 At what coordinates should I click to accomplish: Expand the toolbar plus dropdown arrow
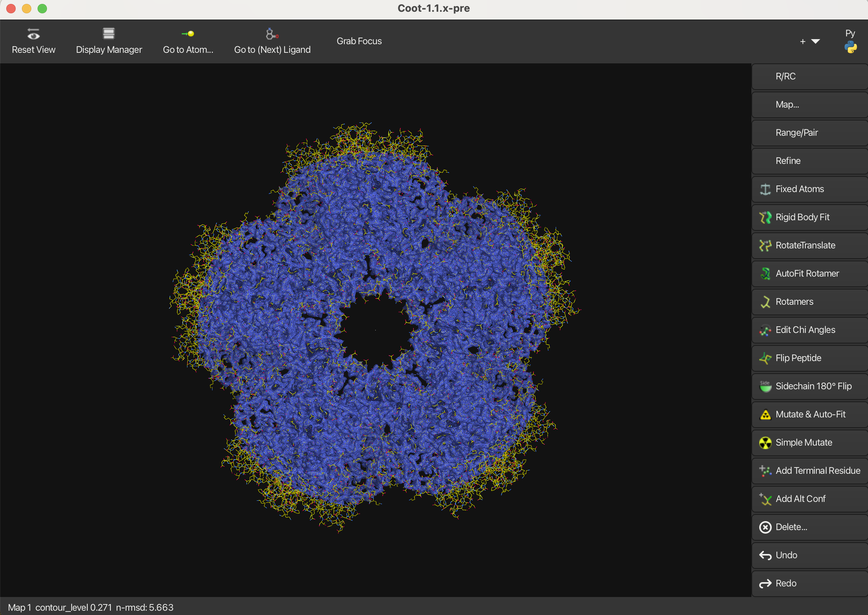[815, 41]
